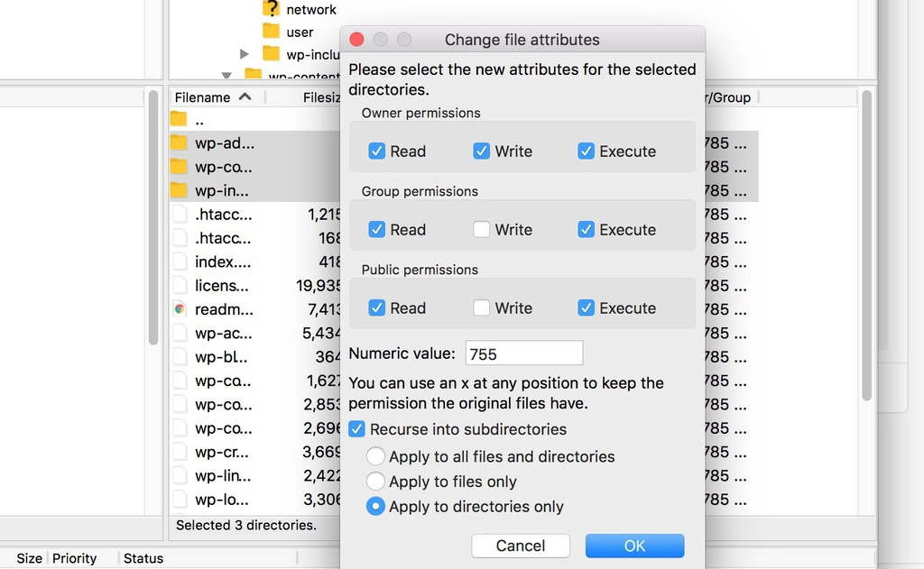Collapse the wp-content tree branch
Image resolution: width=924 pixels, height=569 pixels.
pyautogui.click(x=228, y=77)
